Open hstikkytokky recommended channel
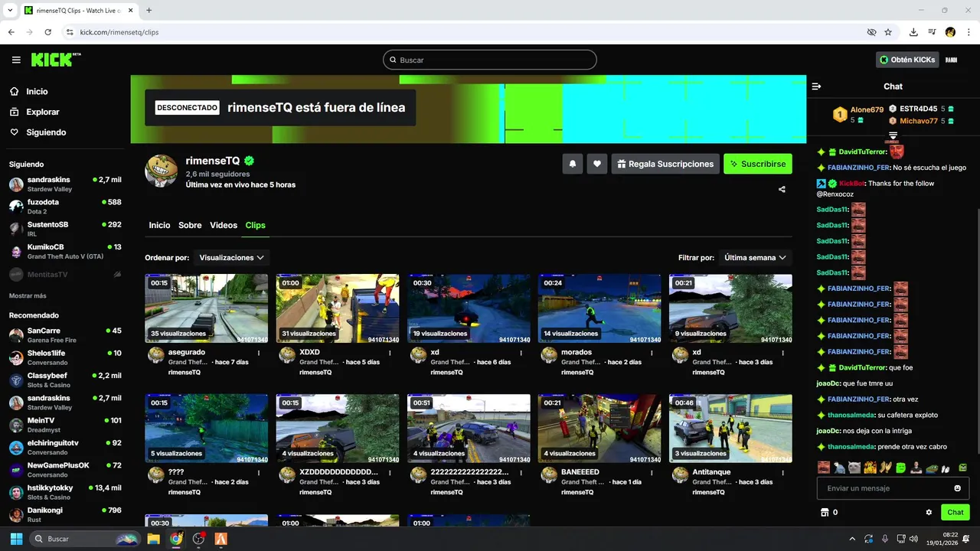The height and width of the screenshot is (551, 980). [x=65, y=492]
